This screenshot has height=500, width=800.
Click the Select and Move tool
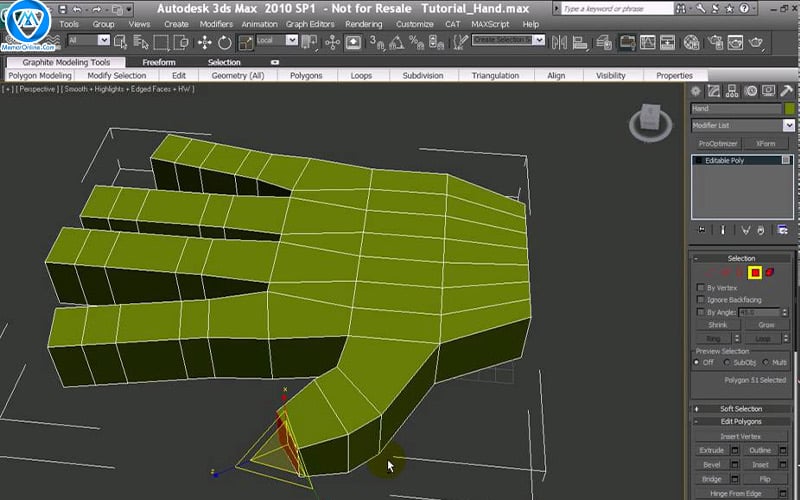(204, 42)
